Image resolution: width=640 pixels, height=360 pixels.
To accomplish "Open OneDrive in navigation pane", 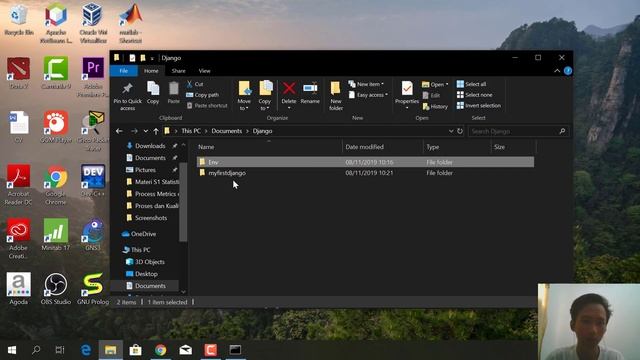I will pos(143,234).
